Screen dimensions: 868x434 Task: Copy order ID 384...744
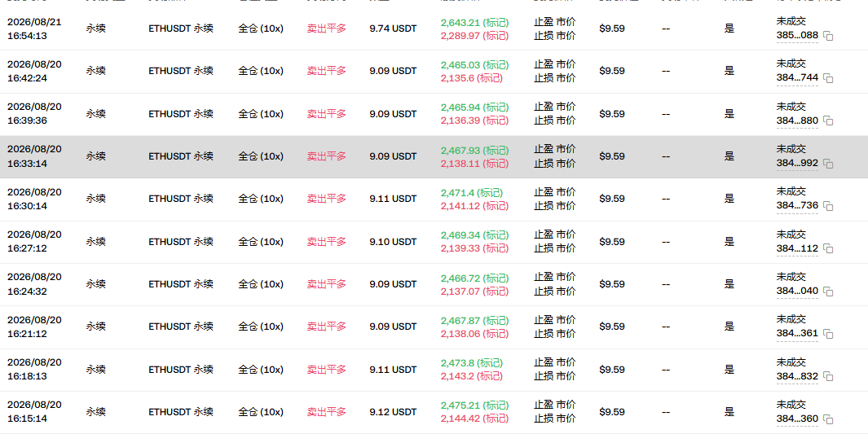click(828, 78)
